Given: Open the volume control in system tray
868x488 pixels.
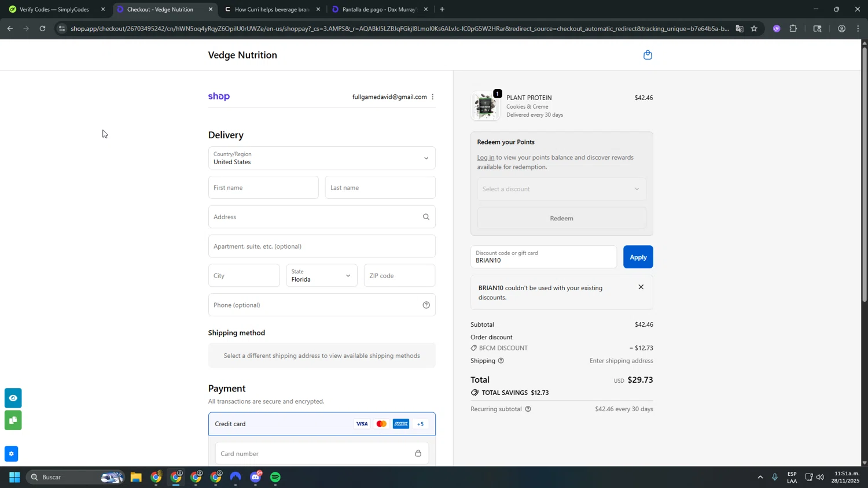Looking at the screenshot, I should [820, 477].
